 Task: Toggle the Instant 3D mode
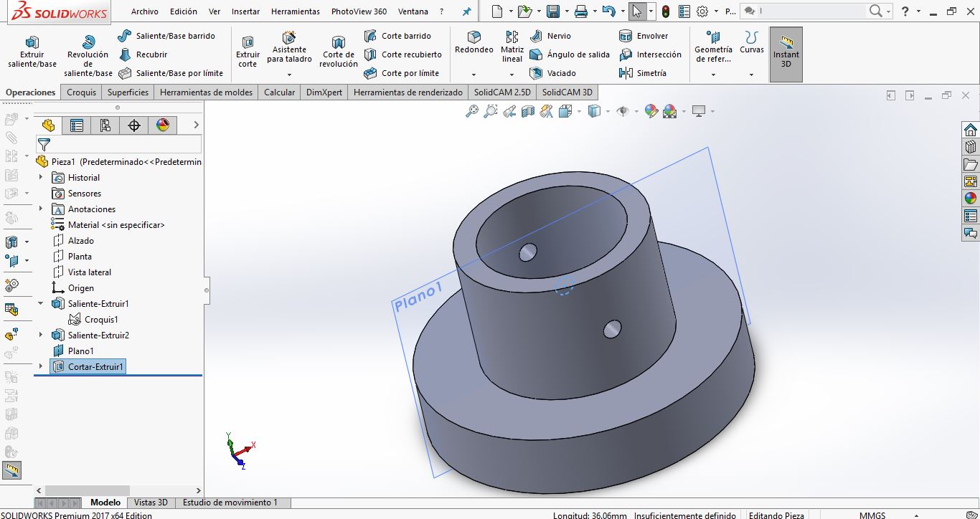pyautogui.click(x=786, y=51)
